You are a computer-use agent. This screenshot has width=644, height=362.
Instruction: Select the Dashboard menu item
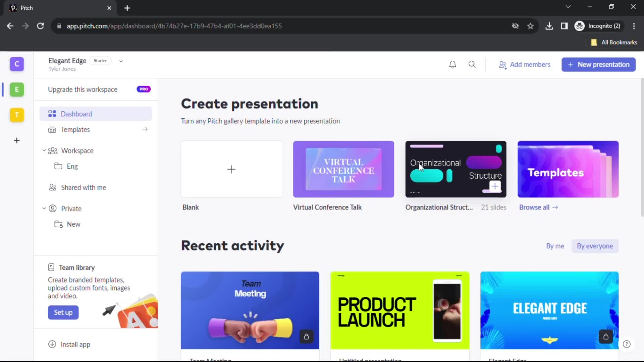(76, 114)
